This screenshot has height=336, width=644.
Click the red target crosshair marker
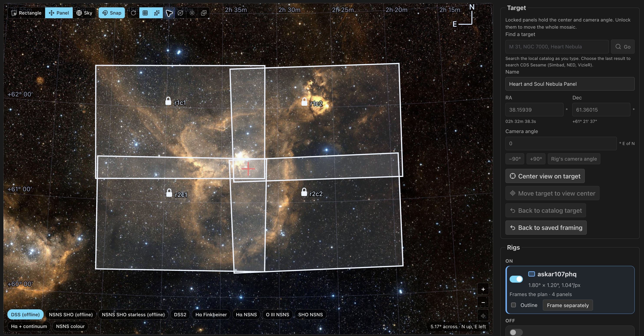[x=248, y=168]
